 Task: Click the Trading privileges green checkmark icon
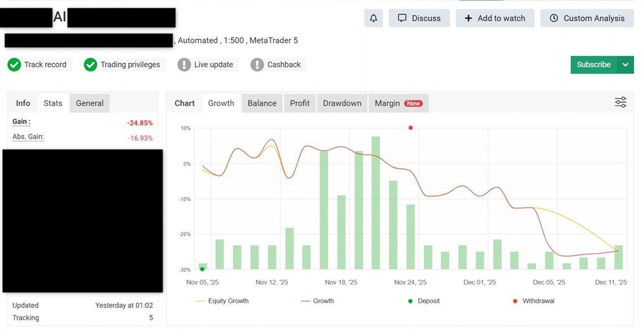90,65
